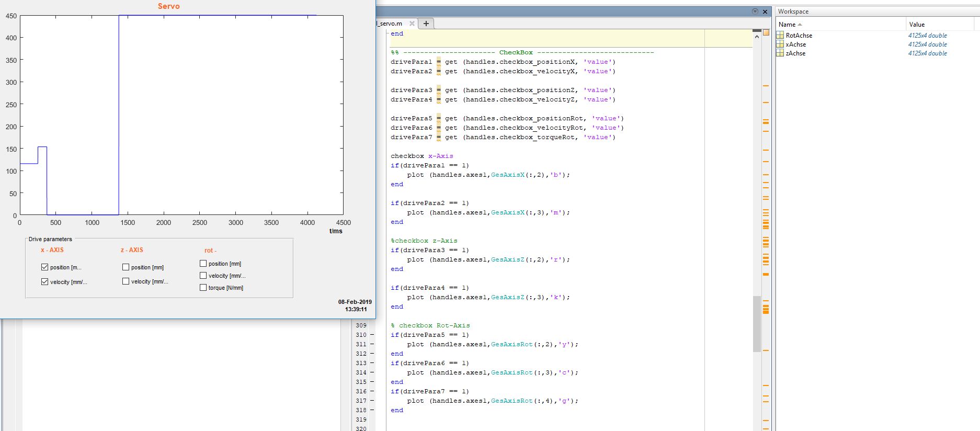Click the orange code analyzer status square
Viewport: 980px width, 431px height.
point(766,32)
